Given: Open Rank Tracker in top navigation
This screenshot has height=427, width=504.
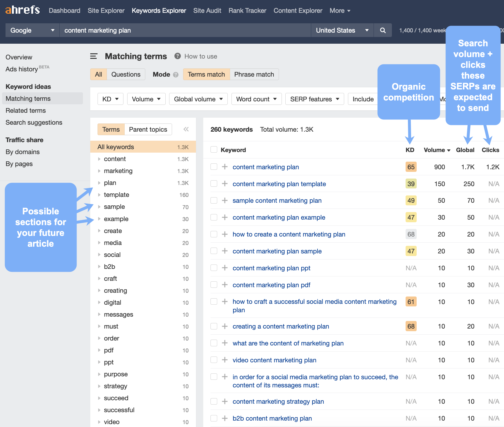Looking at the screenshot, I should (247, 10).
